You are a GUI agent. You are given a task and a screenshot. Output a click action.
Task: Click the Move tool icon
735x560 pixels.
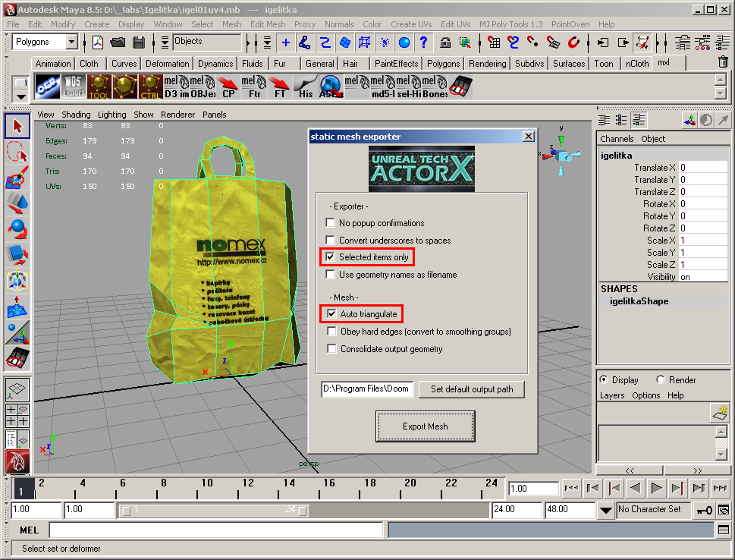pos(17,203)
